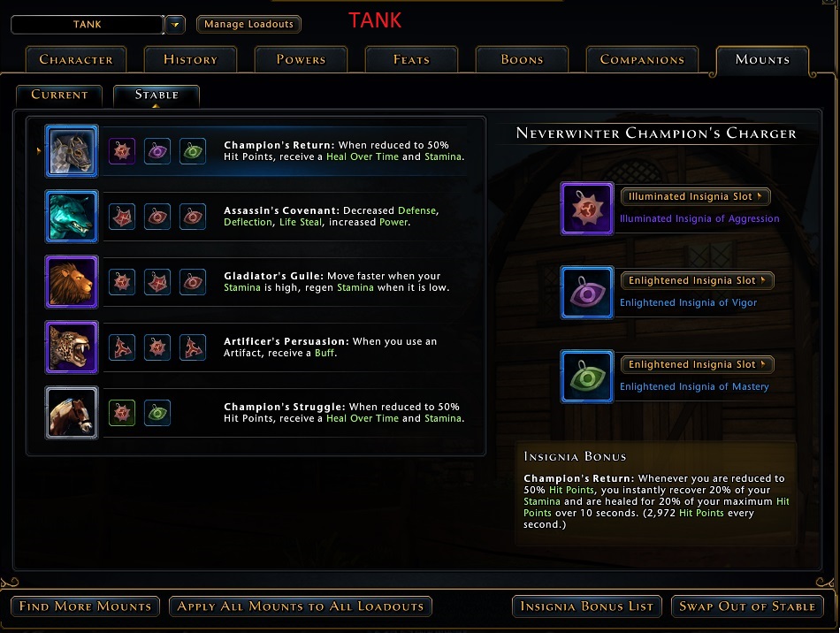Open the Powers tab
Screen dimensions: 840x633
[301, 59]
